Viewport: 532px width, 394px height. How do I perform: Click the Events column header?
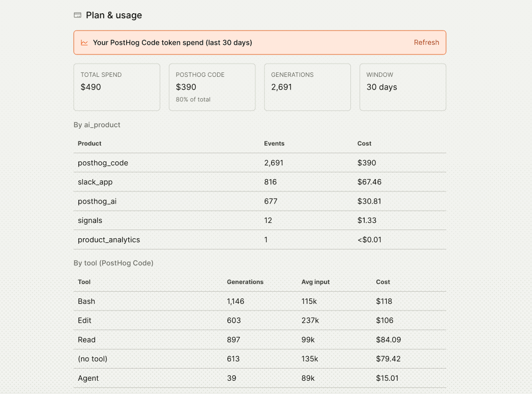click(x=274, y=144)
